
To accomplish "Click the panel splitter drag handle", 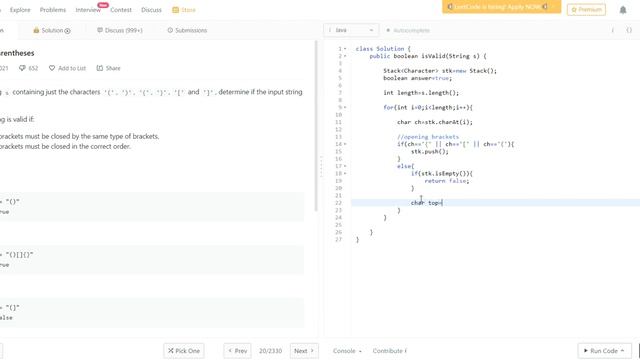I will [x=321, y=167].
